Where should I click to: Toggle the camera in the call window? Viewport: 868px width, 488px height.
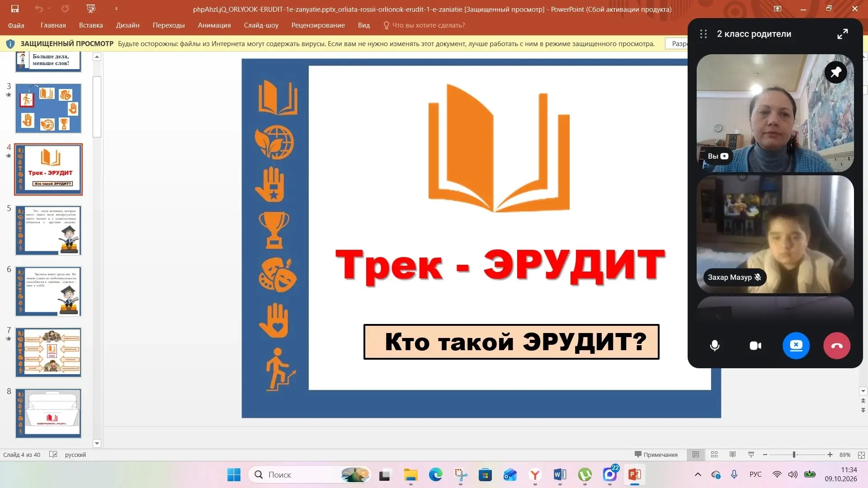[x=755, y=346]
